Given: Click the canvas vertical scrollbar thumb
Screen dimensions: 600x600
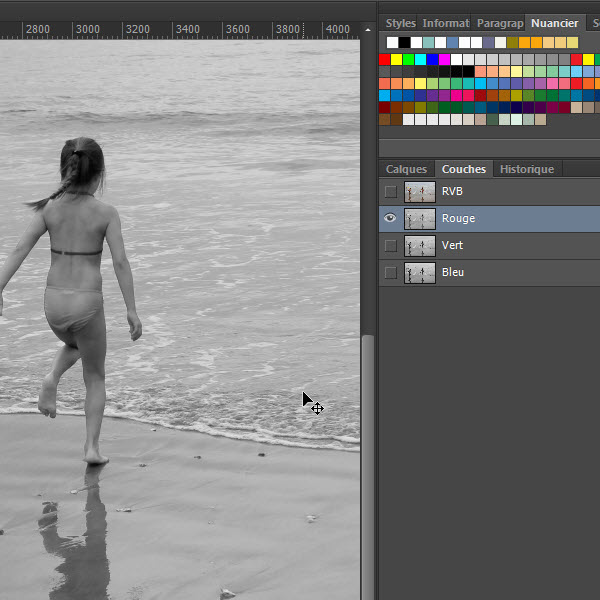Looking at the screenshot, I should coord(367,460).
